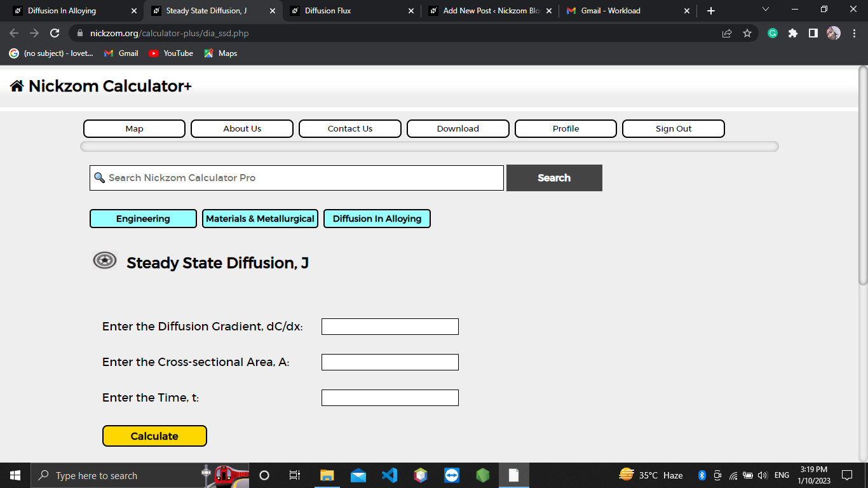Viewport: 868px width, 488px height.
Task: Close the Steady State Diffusion, J tab
Action: pyautogui.click(x=273, y=11)
